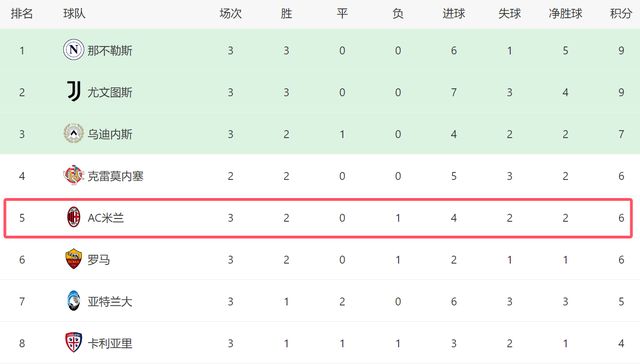Click the Udinese team crest icon
The height and width of the screenshot is (364, 640).
73,133
